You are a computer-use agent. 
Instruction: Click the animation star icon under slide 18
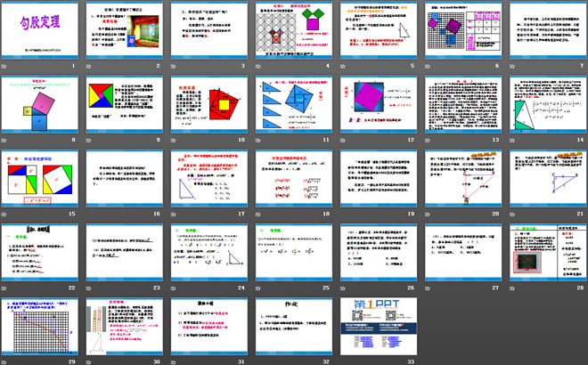click(x=258, y=215)
